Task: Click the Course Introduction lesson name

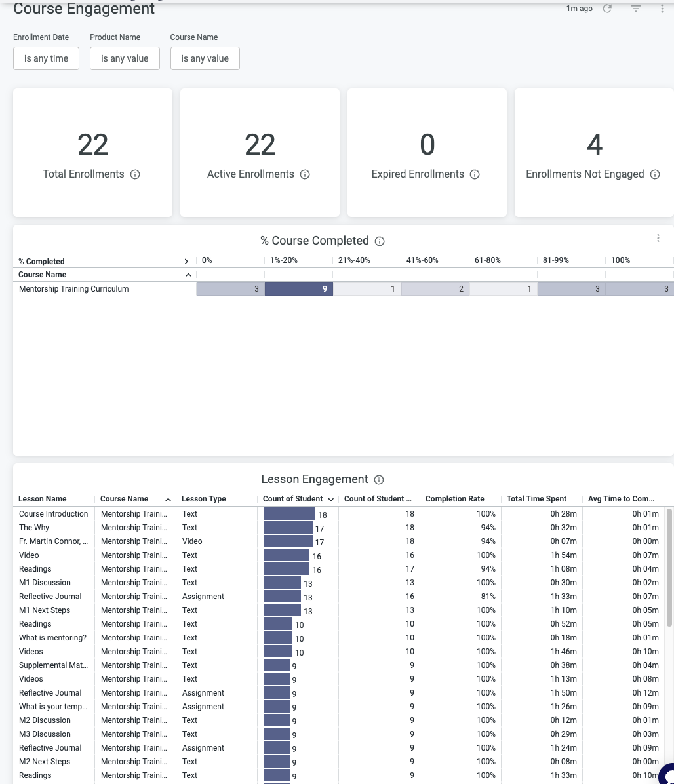Action: [x=53, y=514]
